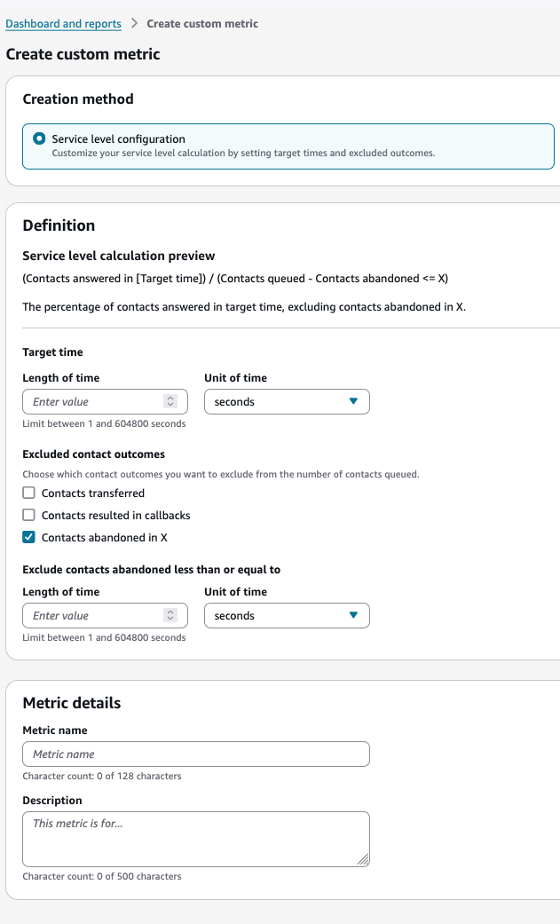
Task: Check the Contacts transferred checkbox
Action: click(28, 493)
